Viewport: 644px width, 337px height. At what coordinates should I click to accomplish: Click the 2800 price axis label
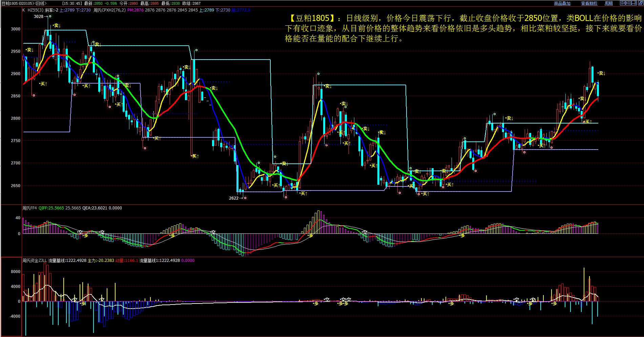[x=16, y=118]
